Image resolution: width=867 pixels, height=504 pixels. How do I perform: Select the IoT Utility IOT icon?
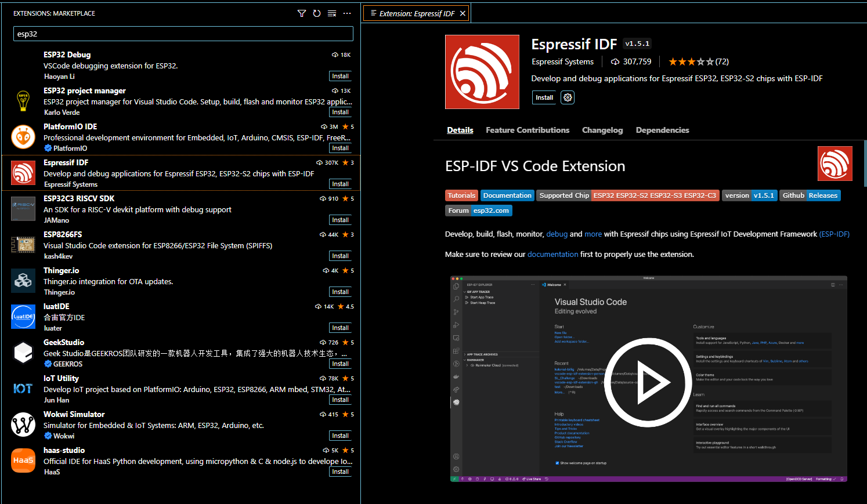[x=23, y=389]
